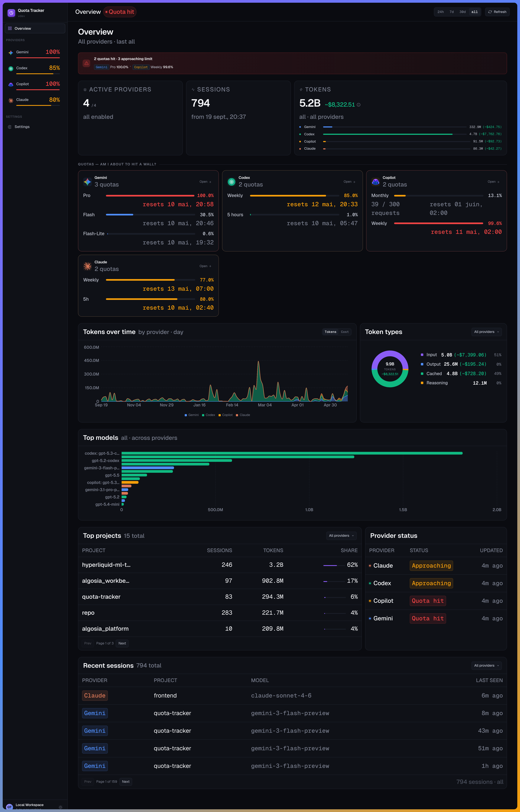
Task: Toggle Claude series in chart legend
Action: (243, 415)
